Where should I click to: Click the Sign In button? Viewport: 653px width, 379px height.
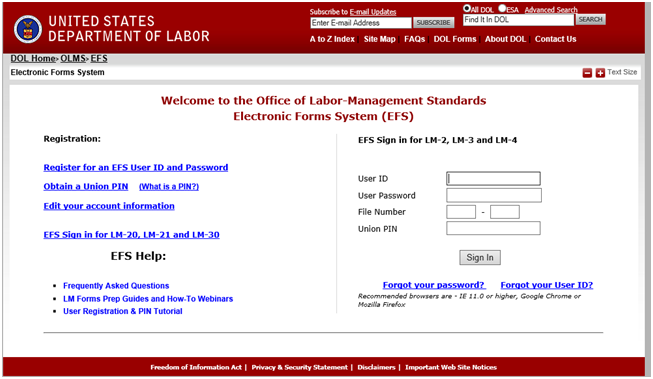tap(480, 257)
